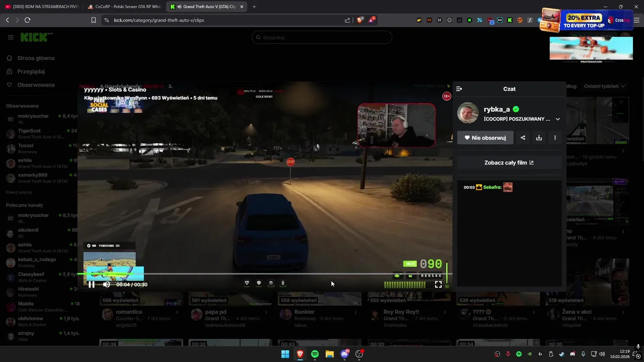
Task: Open Tuszol followed channel
Action: [40, 148]
